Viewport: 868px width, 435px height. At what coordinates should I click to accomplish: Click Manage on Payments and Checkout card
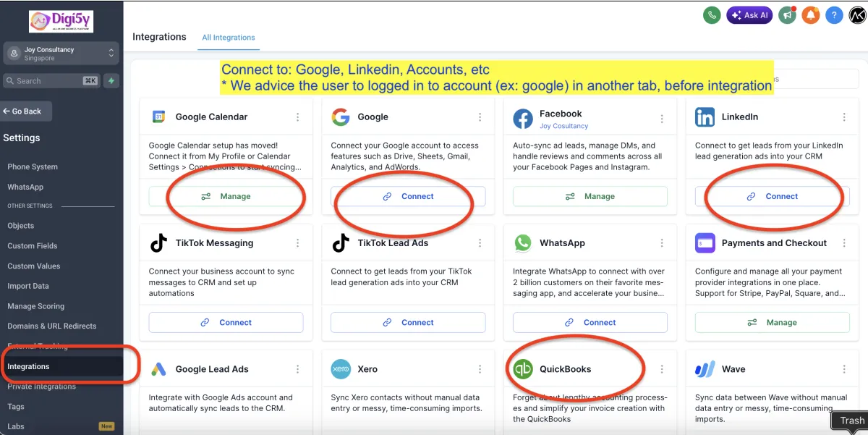773,323
